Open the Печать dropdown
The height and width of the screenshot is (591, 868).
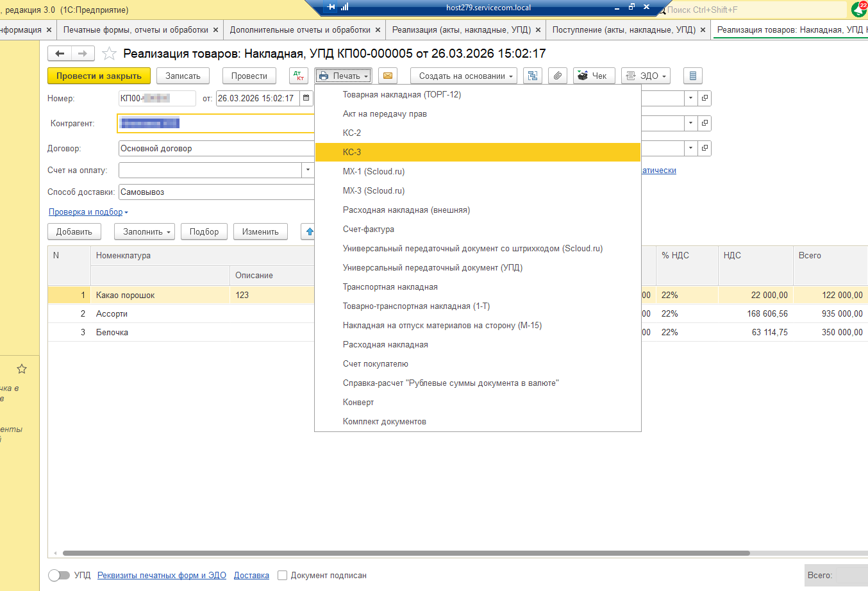tap(344, 76)
